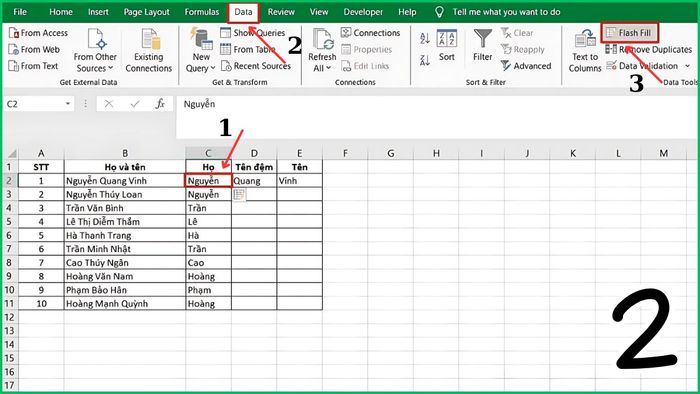Click Show Queries
700x394 pixels.
(x=253, y=33)
